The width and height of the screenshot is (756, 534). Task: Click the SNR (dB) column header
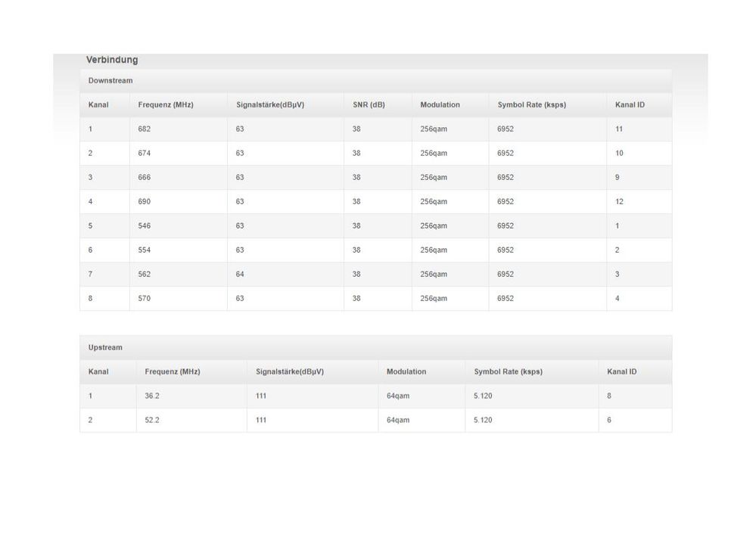[369, 104]
